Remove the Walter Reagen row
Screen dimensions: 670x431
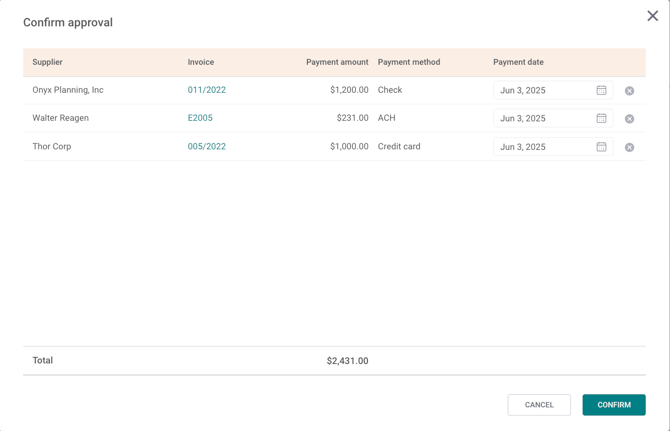tap(629, 119)
